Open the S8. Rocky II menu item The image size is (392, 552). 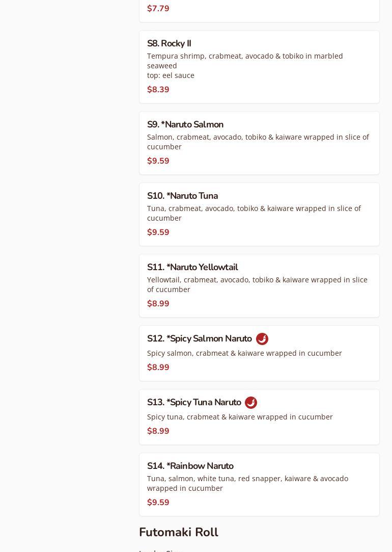coord(169,44)
